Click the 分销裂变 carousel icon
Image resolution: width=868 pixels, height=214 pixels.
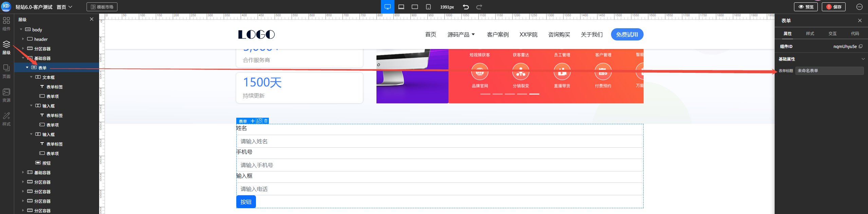[x=521, y=72]
